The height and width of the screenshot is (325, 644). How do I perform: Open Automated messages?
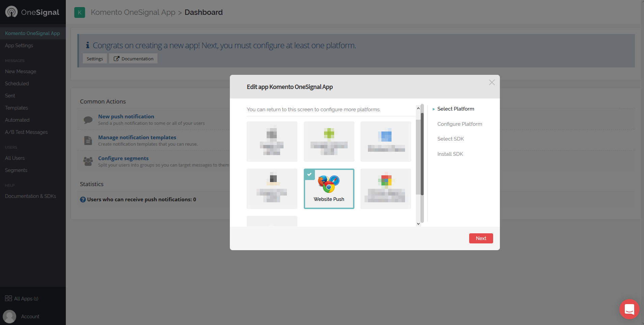[x=17, y=120]
